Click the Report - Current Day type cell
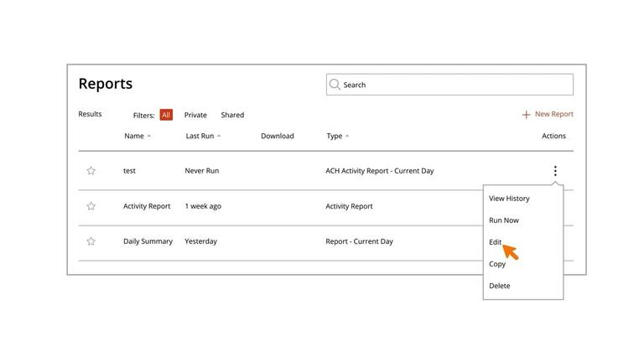The width and height of the screenshot is (644, 362). 360,241
